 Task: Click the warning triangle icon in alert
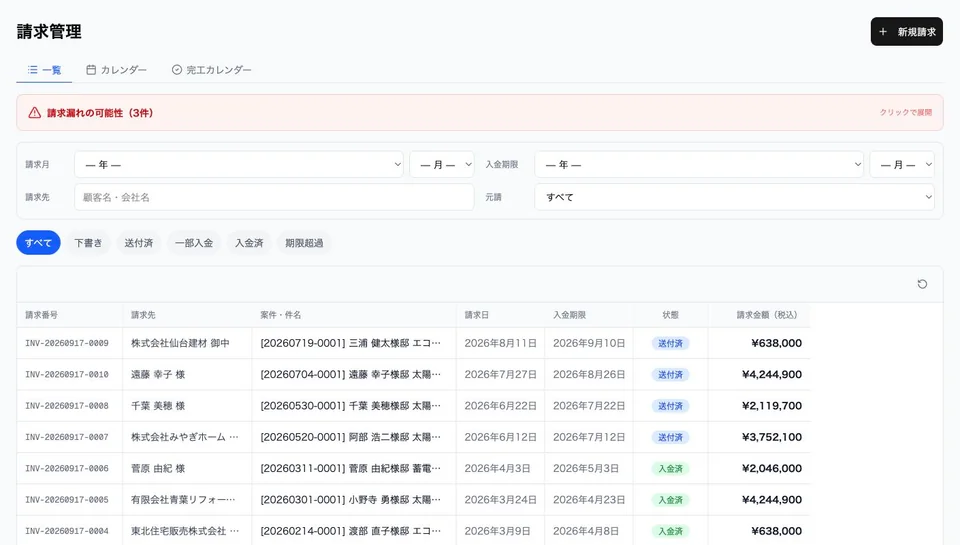tap(34, 113)
